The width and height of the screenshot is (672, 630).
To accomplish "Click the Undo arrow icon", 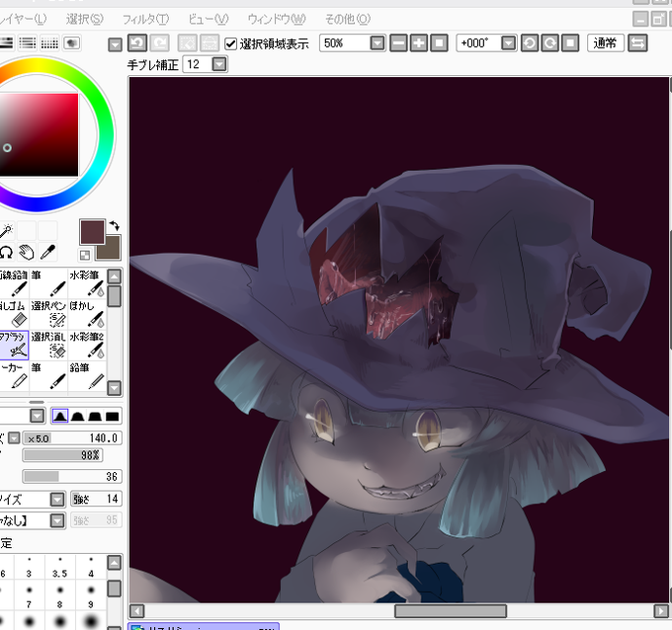I will (137, 43).
